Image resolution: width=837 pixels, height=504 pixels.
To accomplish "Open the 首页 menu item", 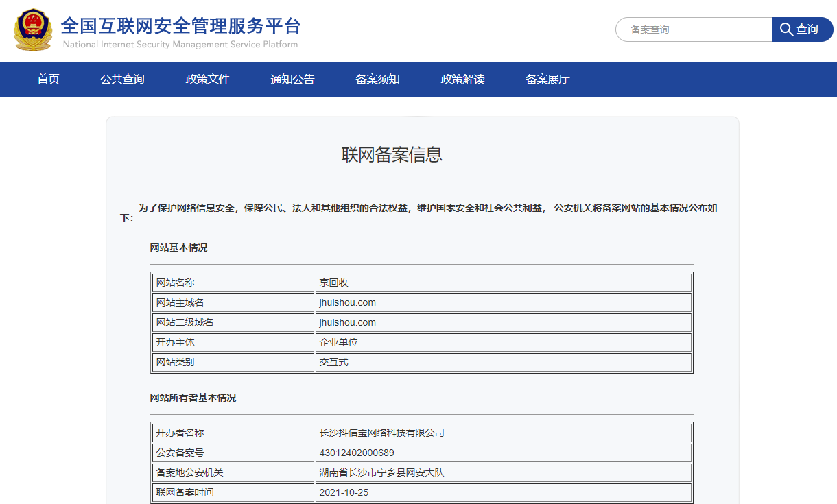I will (x=48, y=80).
